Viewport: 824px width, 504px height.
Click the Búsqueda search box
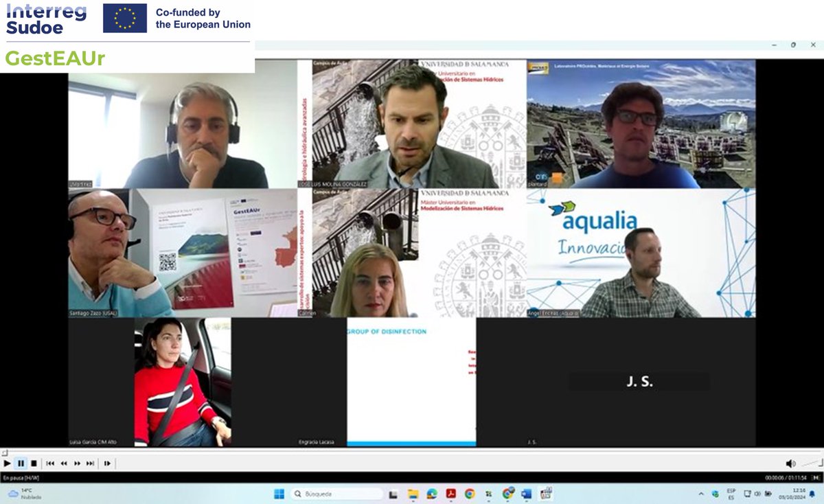(336, 493)
